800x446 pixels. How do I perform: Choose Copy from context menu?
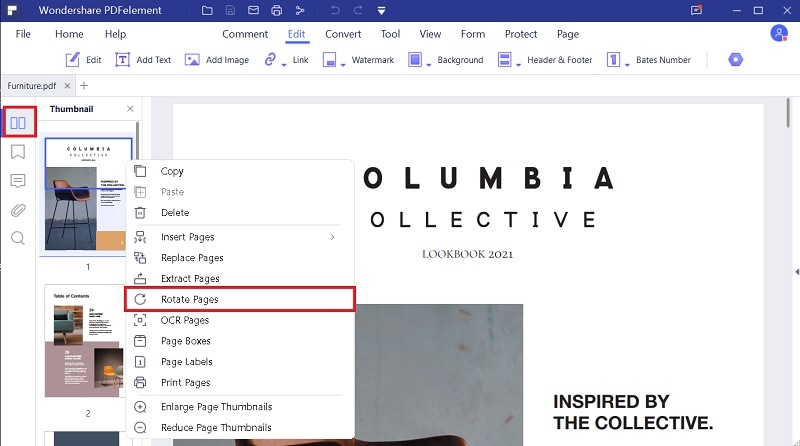[240, 171]
